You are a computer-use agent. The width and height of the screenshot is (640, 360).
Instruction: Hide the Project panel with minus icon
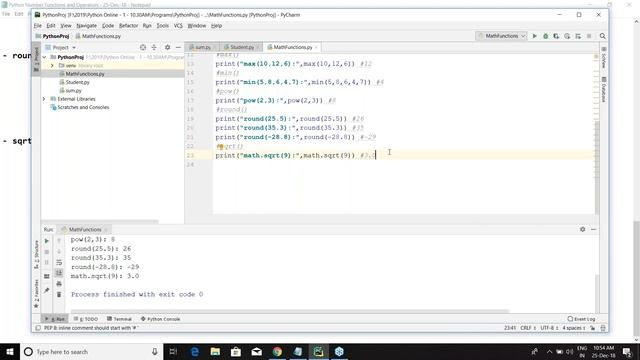pos(178,47)
